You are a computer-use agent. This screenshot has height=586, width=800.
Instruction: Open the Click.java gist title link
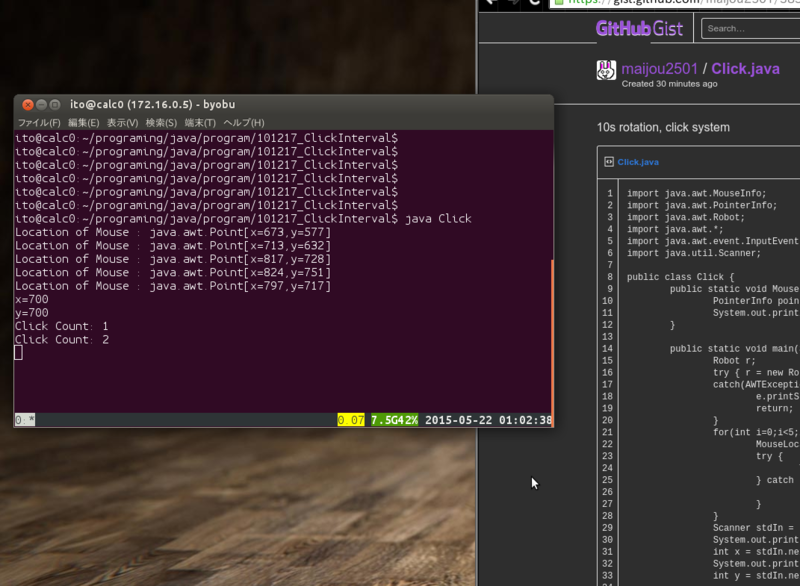[745, 69]
